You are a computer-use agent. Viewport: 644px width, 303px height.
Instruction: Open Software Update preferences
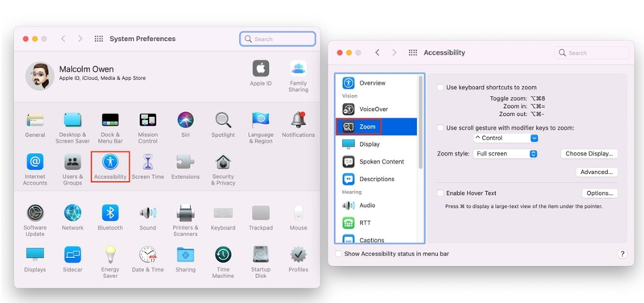(35, 213)
